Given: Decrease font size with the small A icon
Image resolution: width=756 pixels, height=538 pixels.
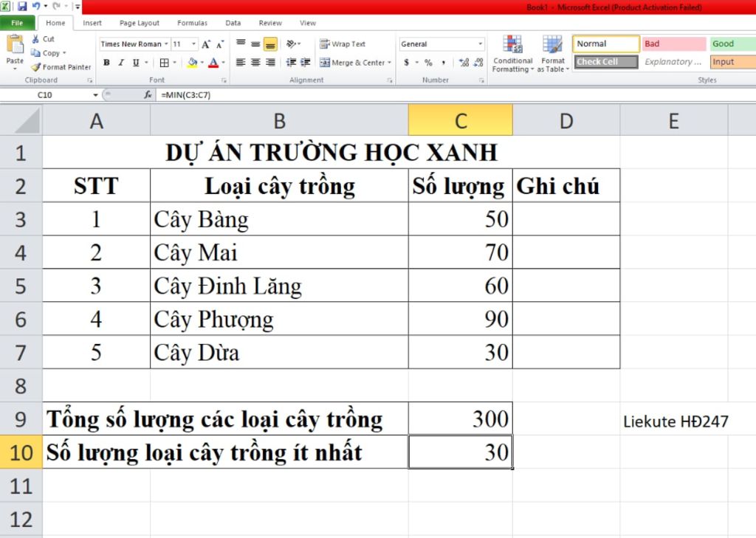Looking at the screenshot, I should tap(220, 44).
